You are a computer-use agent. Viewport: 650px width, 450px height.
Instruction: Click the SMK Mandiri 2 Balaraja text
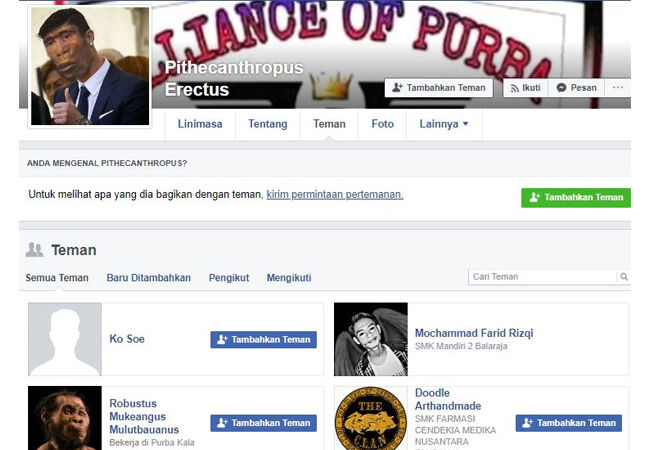461,346
